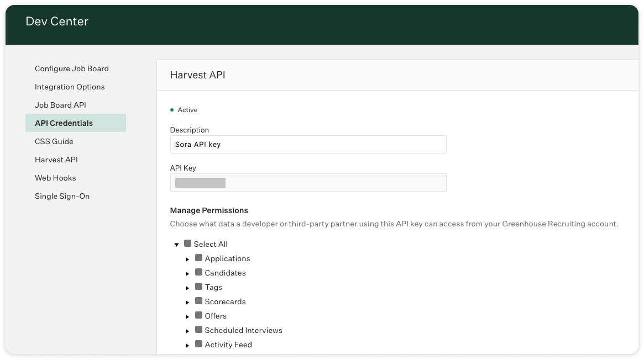Screen dimensions: 644x360
Task: Toggle the Candidates permission checkbox
Action: tap(199, 272)
